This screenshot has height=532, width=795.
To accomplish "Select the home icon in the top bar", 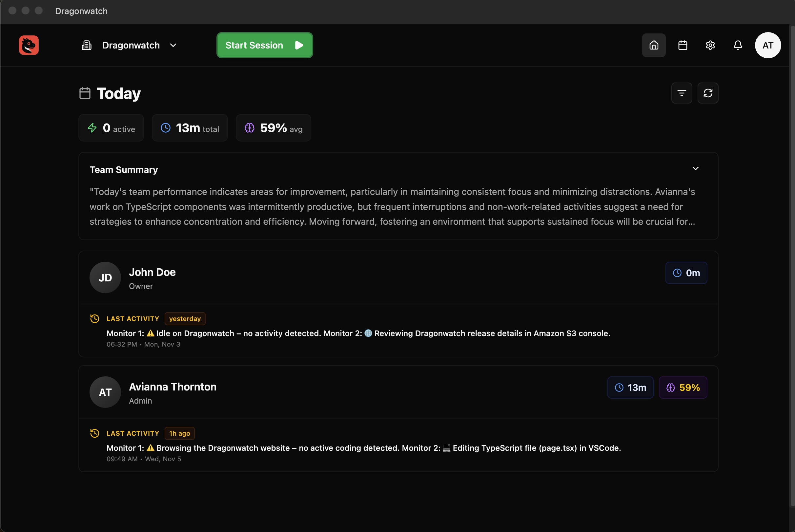I will pos(653,45).
